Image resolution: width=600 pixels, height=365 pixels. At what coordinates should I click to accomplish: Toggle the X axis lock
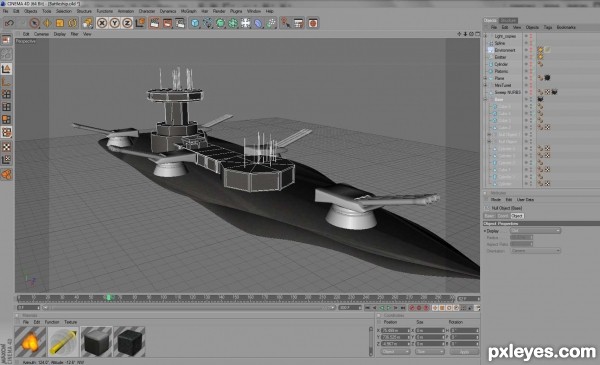(x=102, y=23)
